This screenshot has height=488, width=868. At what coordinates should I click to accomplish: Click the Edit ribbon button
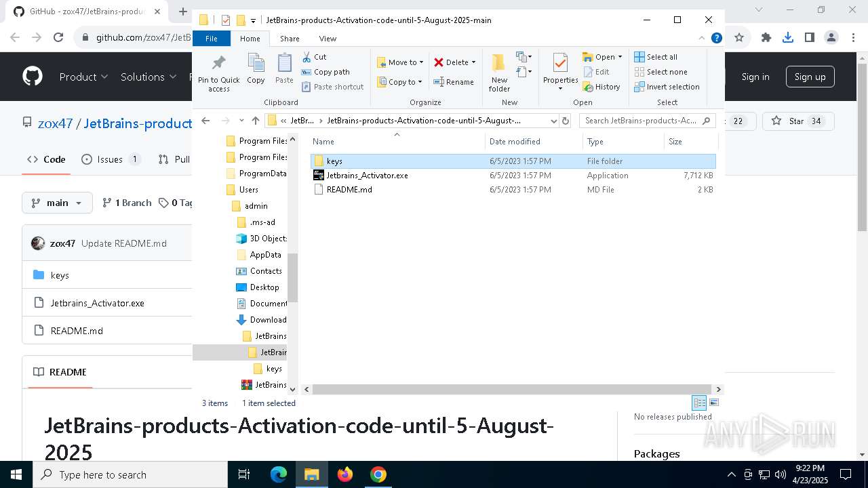pyautogui.click(x=596, y=72)
